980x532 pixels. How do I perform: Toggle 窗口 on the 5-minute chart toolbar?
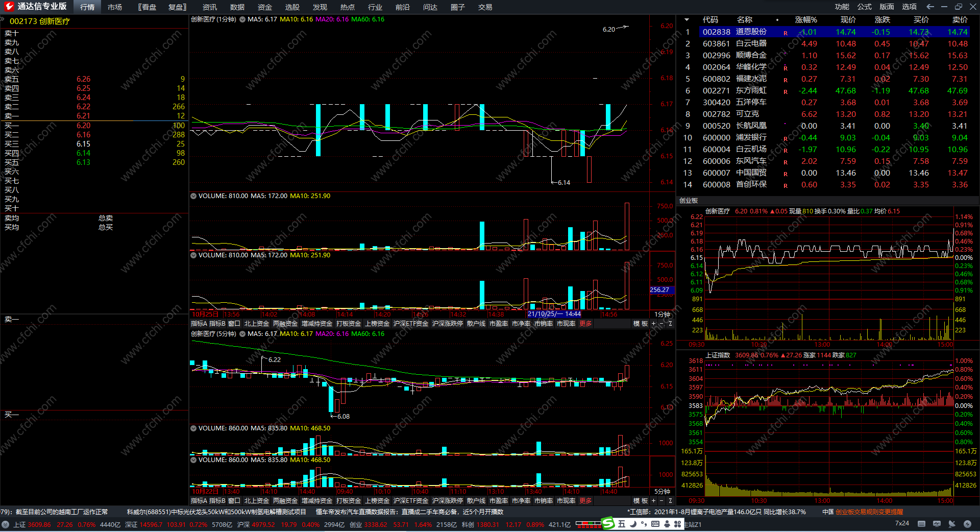(x=234, y=501)
